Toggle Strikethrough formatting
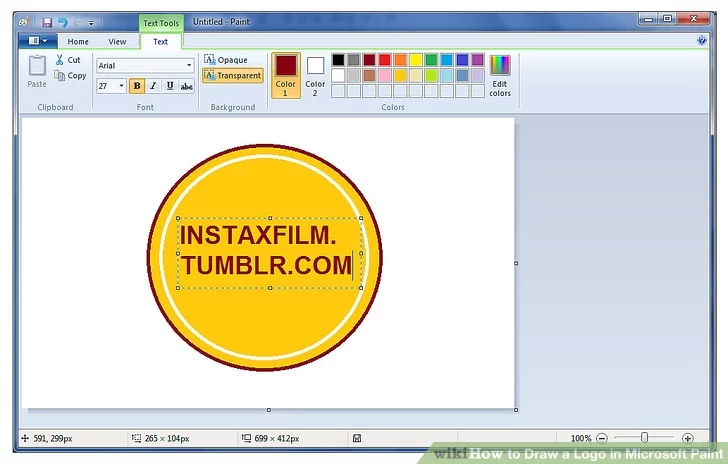Image resolution: width=728 pixels, height=464 pixels. (187, 86)
